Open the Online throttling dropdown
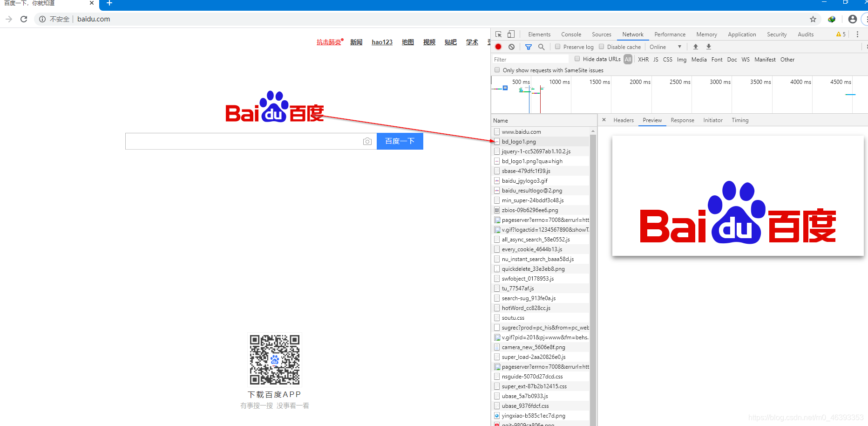Viewport: 868px width, 426px height. tap(665, 47)
